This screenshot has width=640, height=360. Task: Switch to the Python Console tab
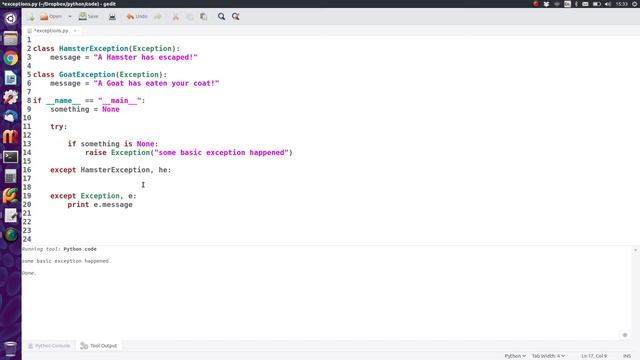pyautogui.click(x=49, y=346)
